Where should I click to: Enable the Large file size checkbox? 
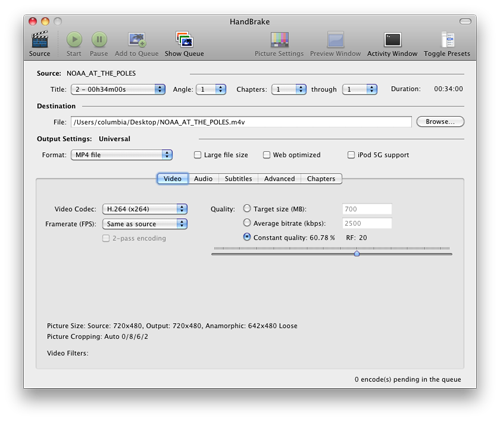click(198, 155)
